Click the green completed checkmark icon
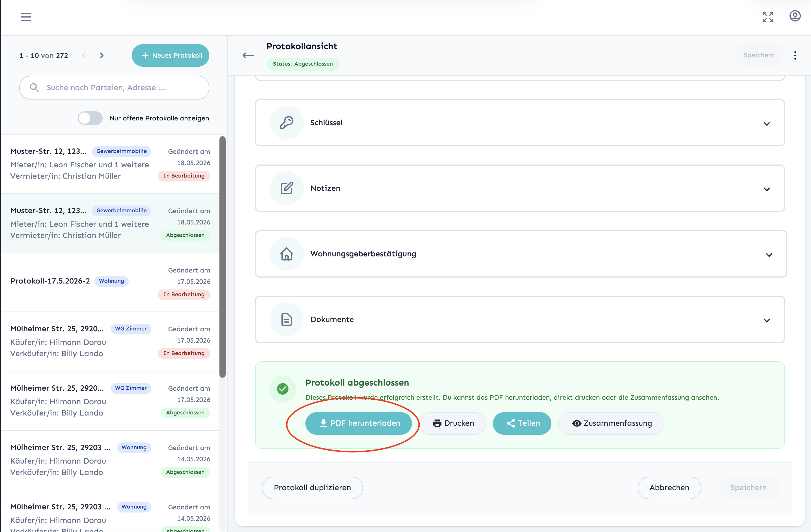This screenshot has width=811, height=532. pyautogui.click(x=282, y=389)
